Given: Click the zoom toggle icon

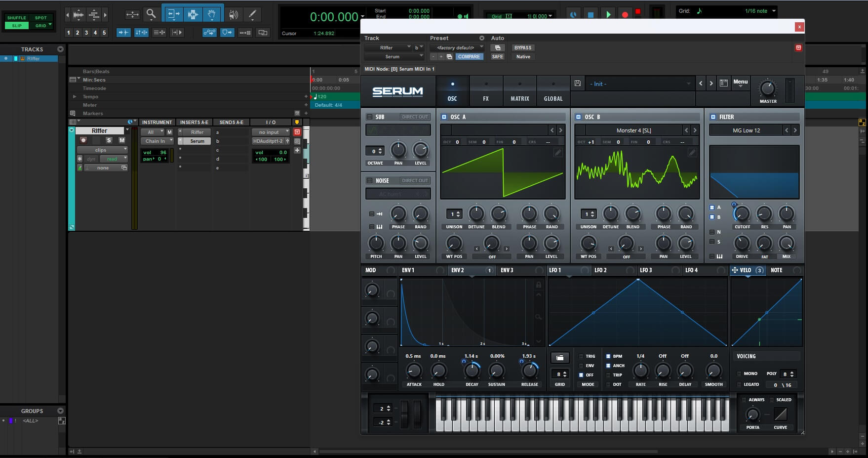Looking at the screenshot, I should point(132,14).
